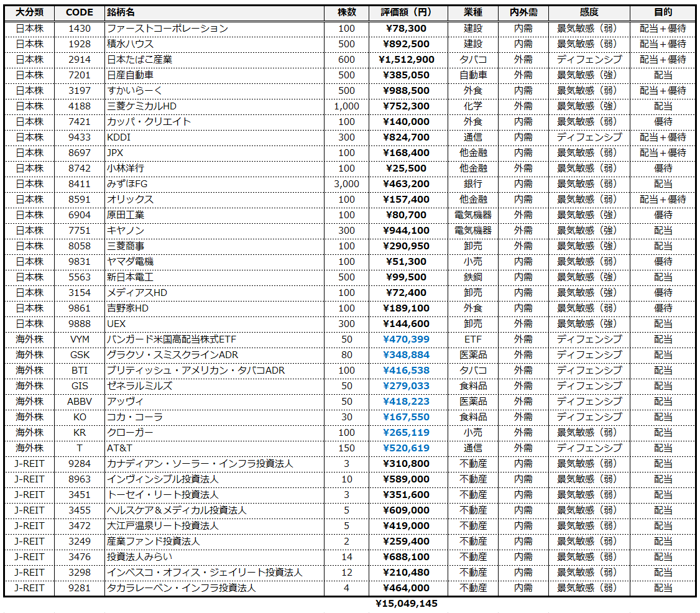Select the 三菱商事 cell
The height and width of the screenshot is (613, 700).
(x=214, y=246)
